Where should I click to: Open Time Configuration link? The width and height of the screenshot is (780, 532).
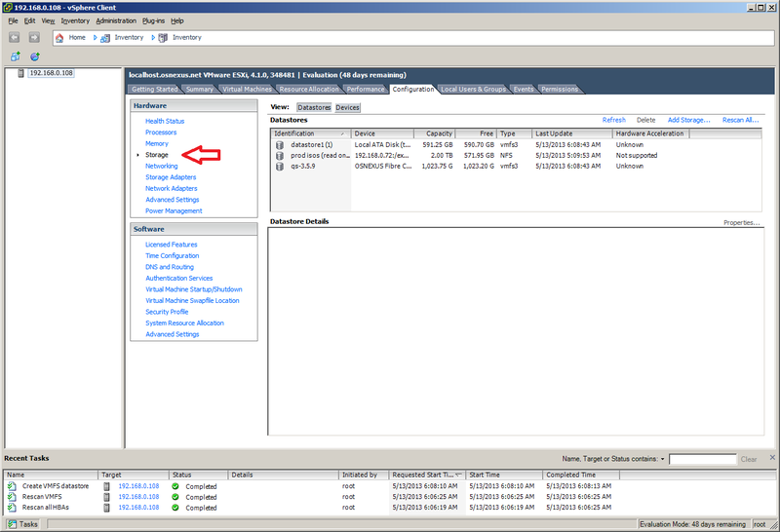[x=173, y=255]
